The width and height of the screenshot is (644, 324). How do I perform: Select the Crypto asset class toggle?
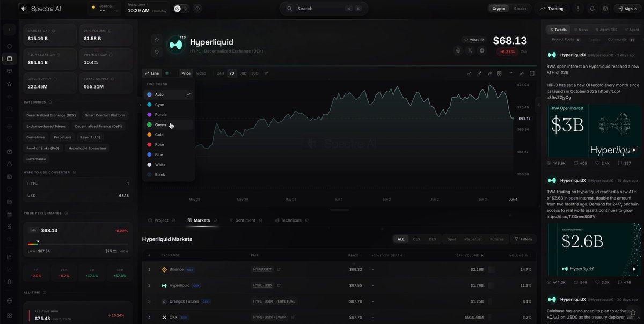pos(499,9)
